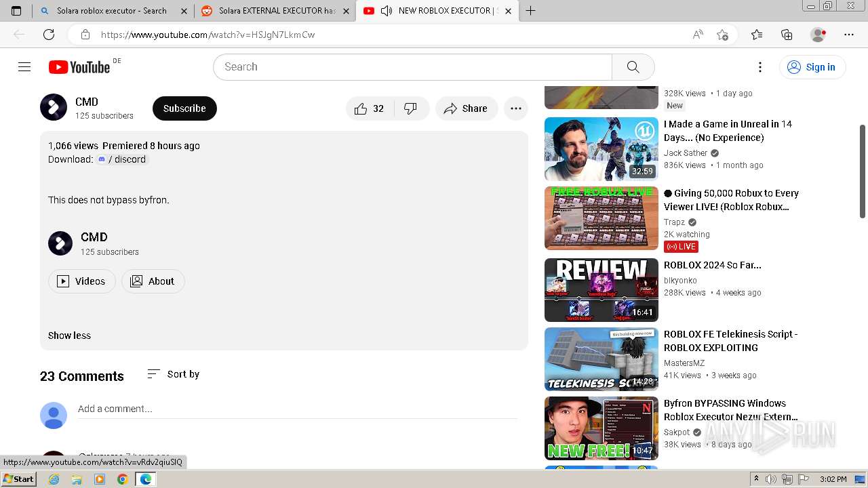Open I Made a Game in Unreal thumbnail

click(601, 149)
